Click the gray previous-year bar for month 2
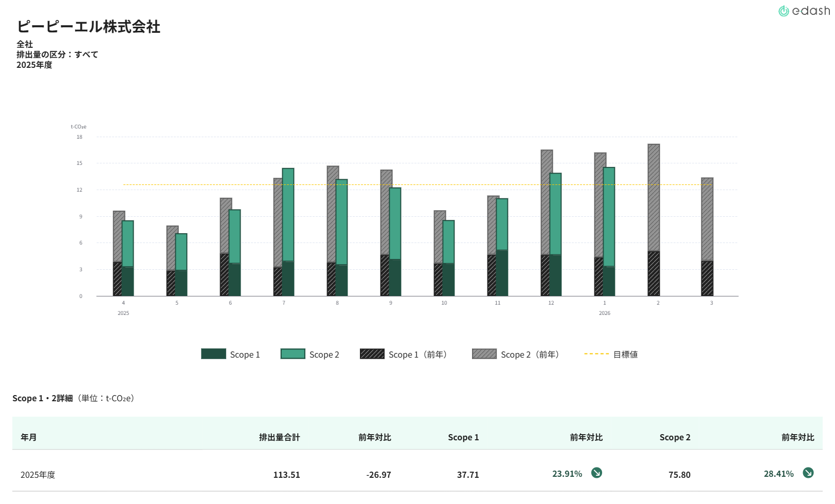Image resolution: width=835 pixels, height=504 pixels. [x=654, y=198]
